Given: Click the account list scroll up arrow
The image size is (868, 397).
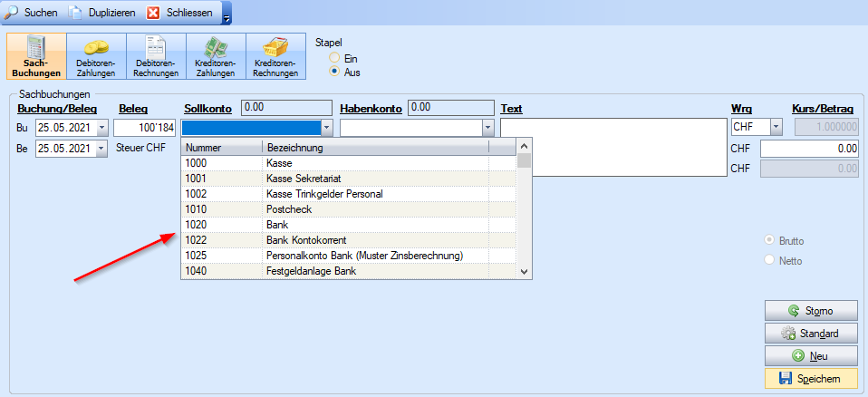Looking at the screenshot, I should tap(525, 146).
